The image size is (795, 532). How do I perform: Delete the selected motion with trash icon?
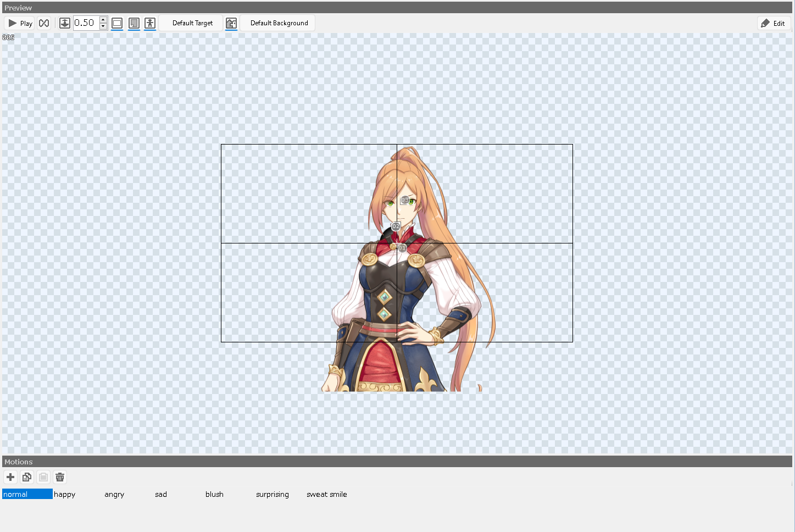[60, 477]
